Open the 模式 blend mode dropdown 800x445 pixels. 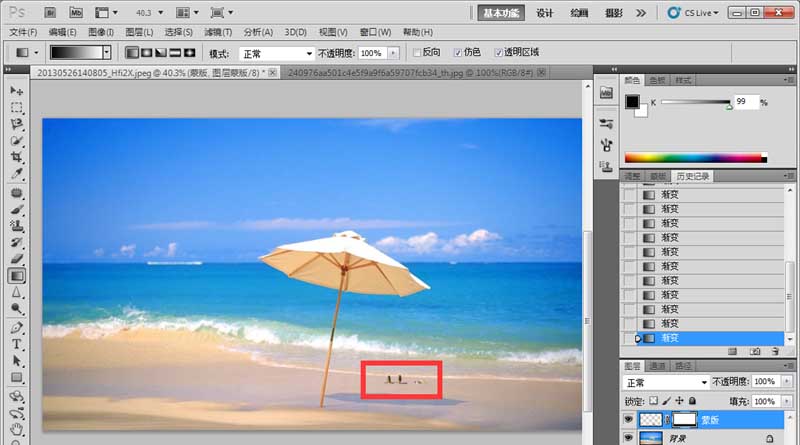(277, 53)
